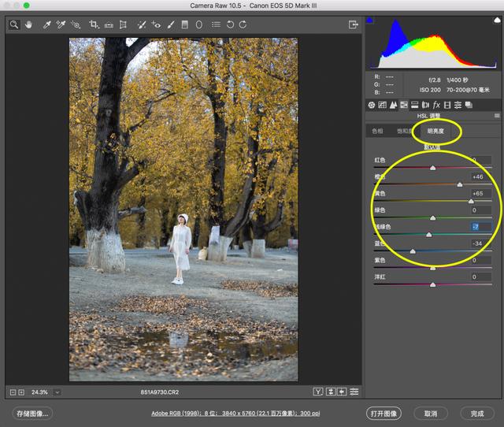Zoom out with the minus button

(x=13, y=392)
